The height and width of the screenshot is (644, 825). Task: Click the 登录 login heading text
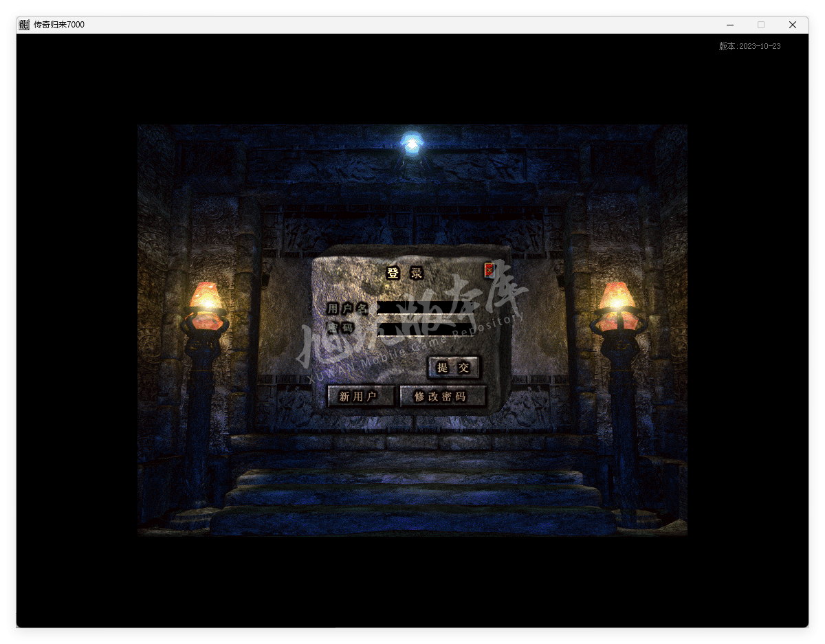point(405,273)
